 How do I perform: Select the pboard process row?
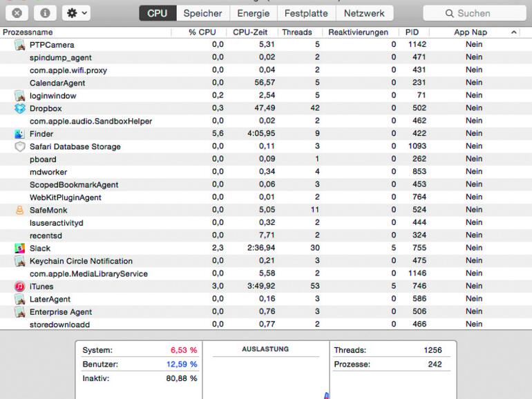tap(266, 159)
